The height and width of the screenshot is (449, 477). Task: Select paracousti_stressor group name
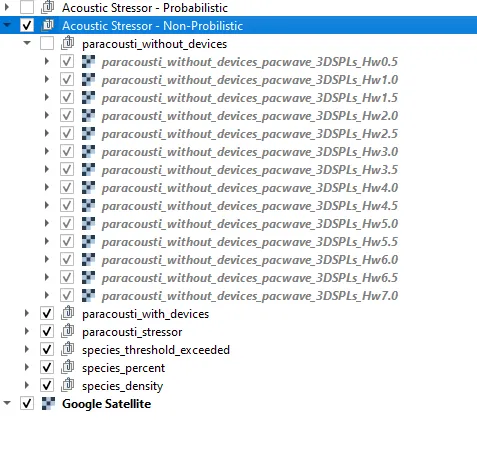(132, 332)
